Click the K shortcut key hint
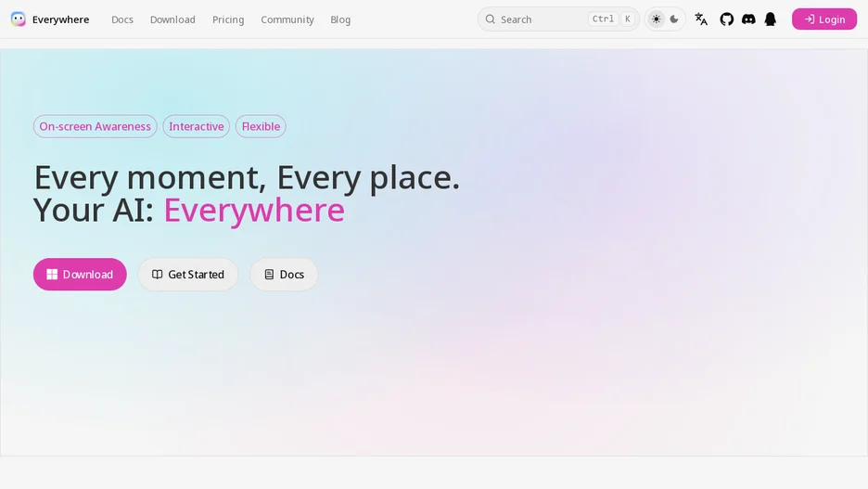 click(x=628, y=19)
